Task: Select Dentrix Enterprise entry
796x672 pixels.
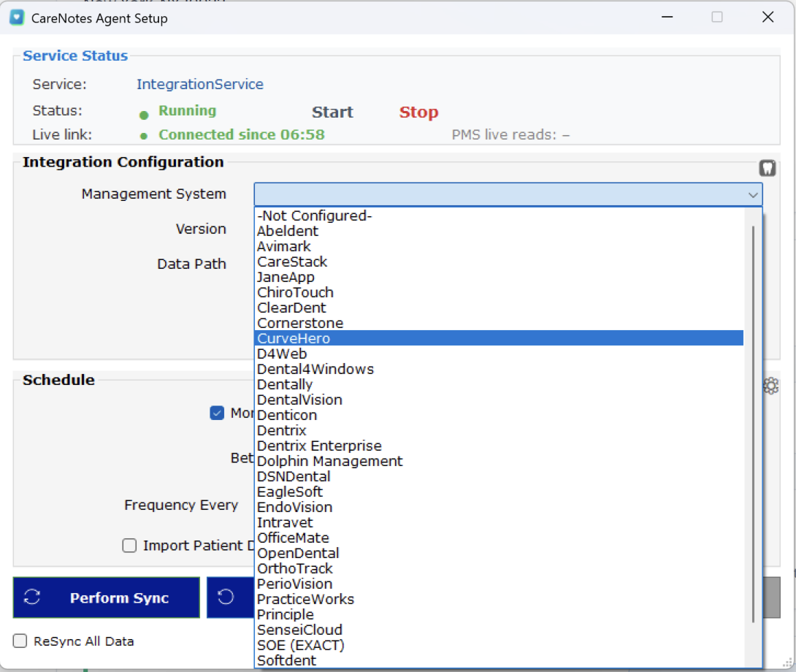Action: click(499, 446)
